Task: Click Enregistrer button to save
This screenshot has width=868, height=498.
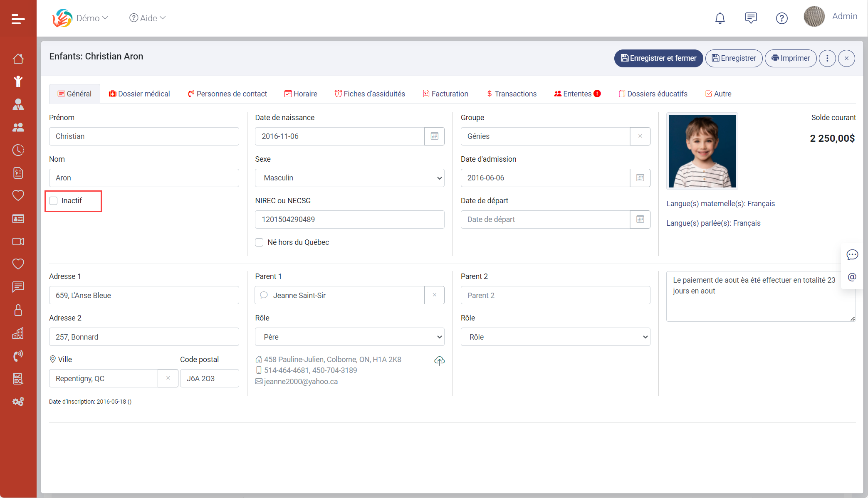Action: click(x=734, y=58)
